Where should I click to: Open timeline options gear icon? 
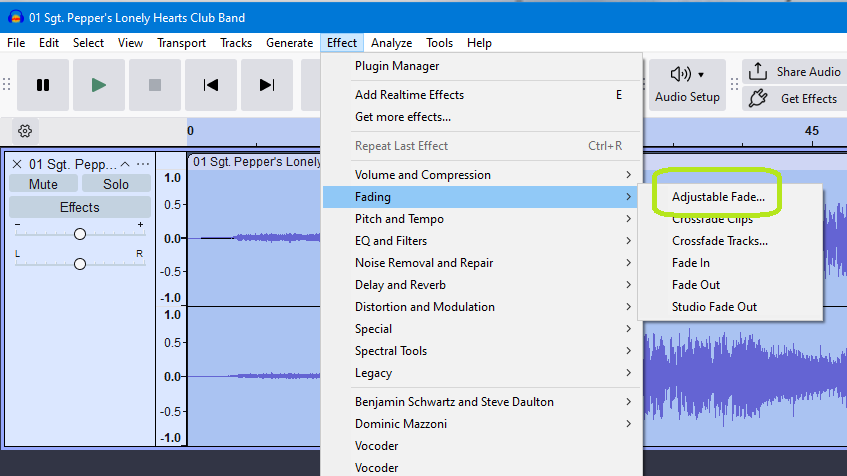25,131
